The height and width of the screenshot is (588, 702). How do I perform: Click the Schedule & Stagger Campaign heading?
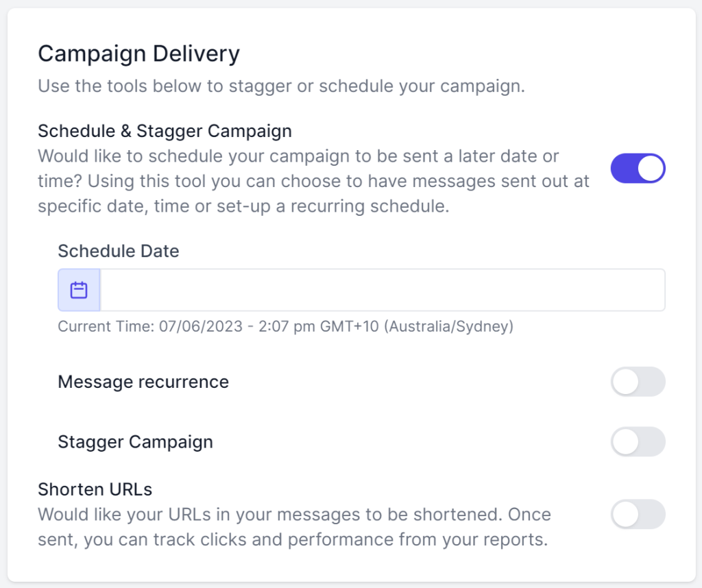point(165,130)
